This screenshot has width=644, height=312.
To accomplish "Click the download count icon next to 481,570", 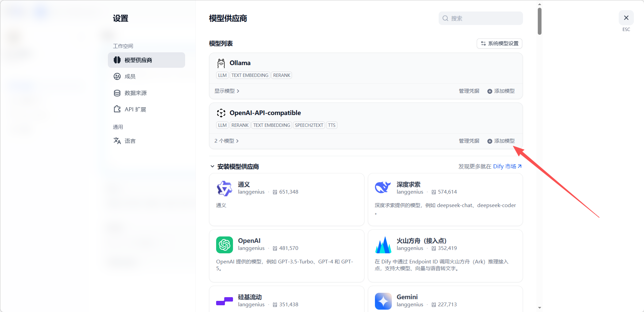I will click(x=275, y=248).
